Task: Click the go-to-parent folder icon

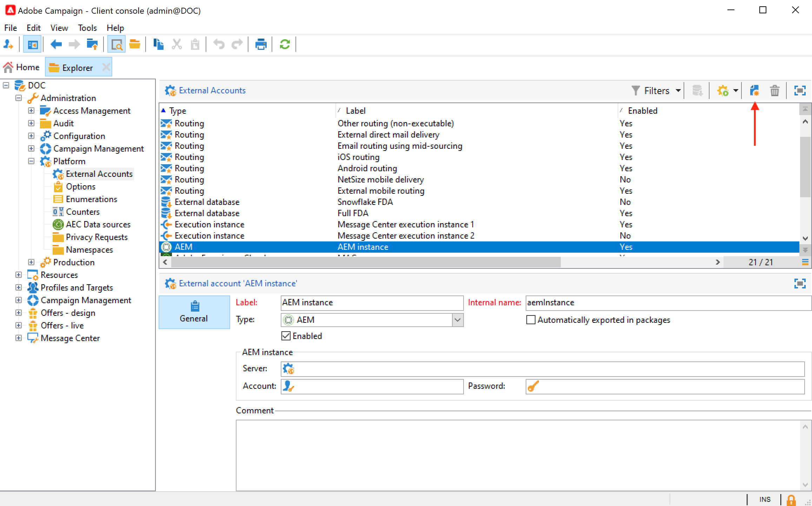Action: point(92,45)
